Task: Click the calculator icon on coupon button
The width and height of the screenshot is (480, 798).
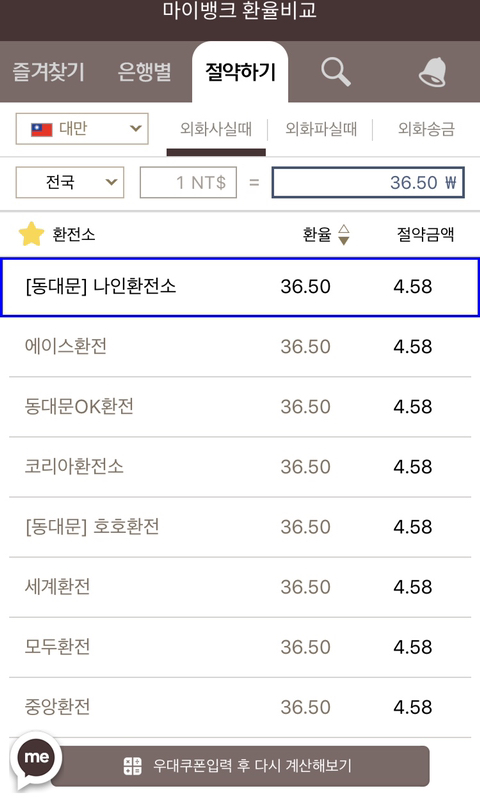Action: (x=133, y=766)
